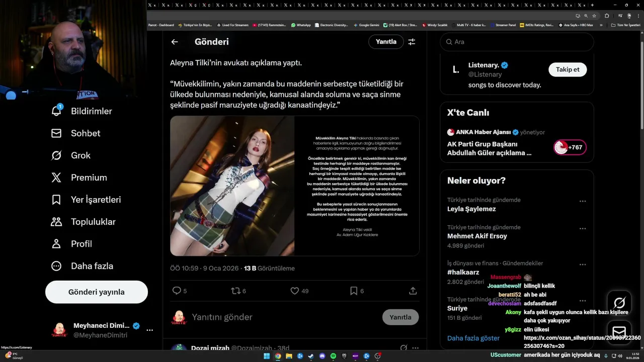Open Spotify from the taskbar
This screenshot has height=362, width=644.
coord(333,356)
